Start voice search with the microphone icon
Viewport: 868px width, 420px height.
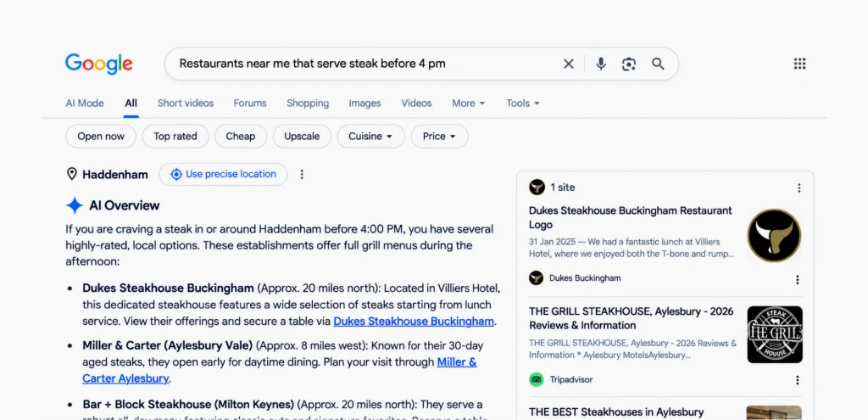[x=601, y=64]
